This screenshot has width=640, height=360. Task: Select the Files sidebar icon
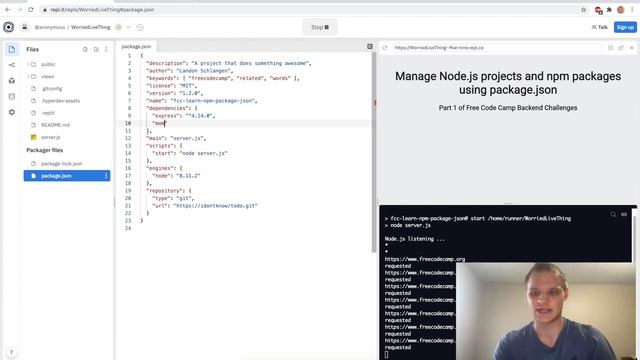[12, 49]
